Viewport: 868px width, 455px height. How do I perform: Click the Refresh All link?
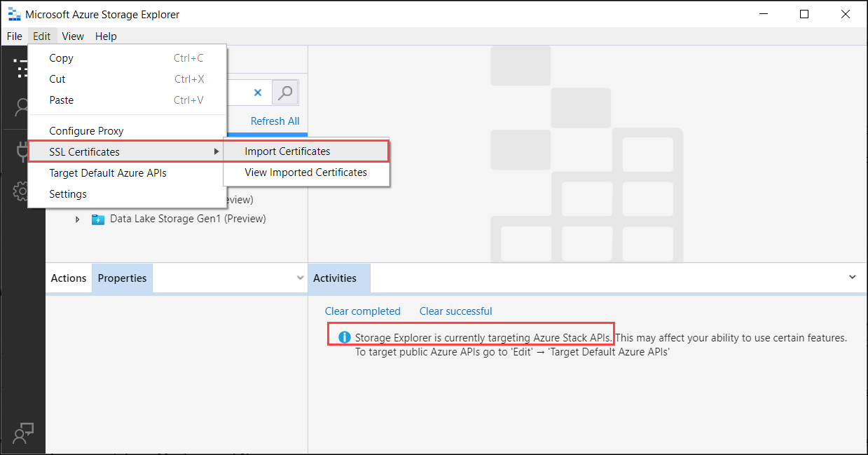tap(274, 121)
